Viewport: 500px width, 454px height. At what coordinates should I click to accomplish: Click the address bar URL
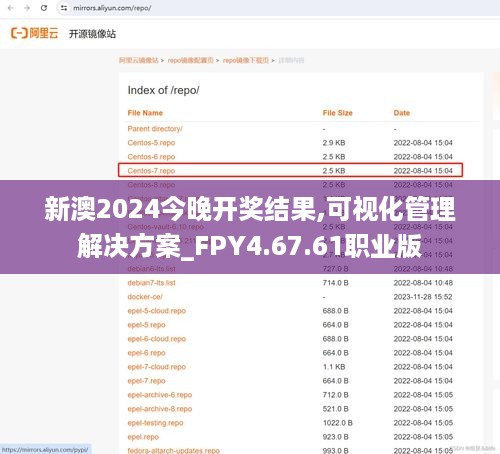pos(112,8)
